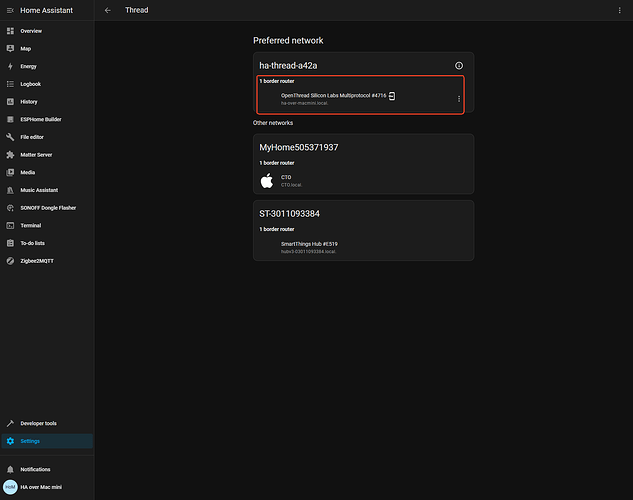Select the Music Assistant menu label
Image resolution: width=633 pixels, height=500 pixels.
pyautogui.click(x=39, y=190)
